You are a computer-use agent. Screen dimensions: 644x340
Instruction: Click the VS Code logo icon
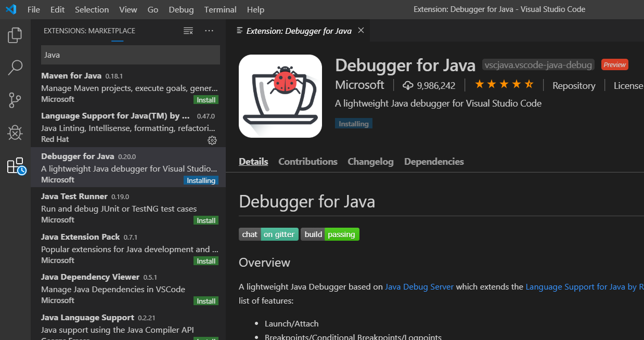pos(11,9)
